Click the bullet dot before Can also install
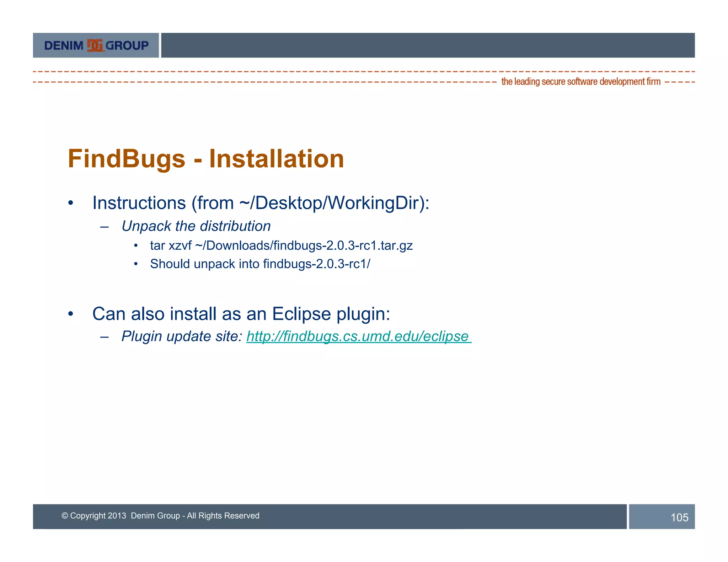 coord(71,314)
